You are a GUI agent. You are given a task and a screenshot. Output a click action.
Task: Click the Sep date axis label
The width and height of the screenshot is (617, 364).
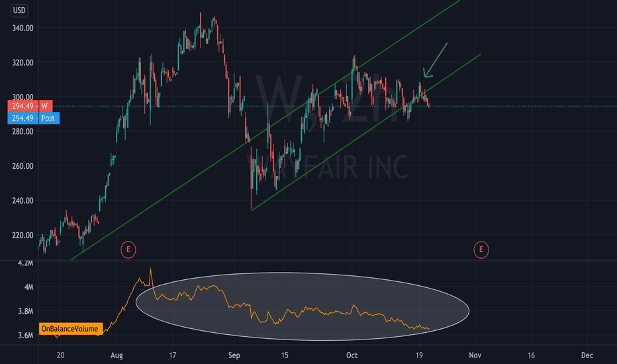pyautogui.click(x=234, y=355)
